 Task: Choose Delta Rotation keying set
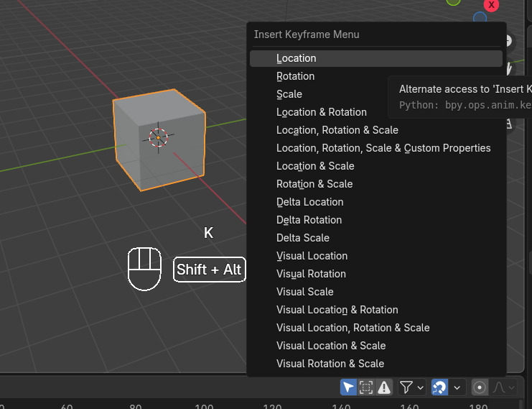pyautogui.click(x=376, y=220)
